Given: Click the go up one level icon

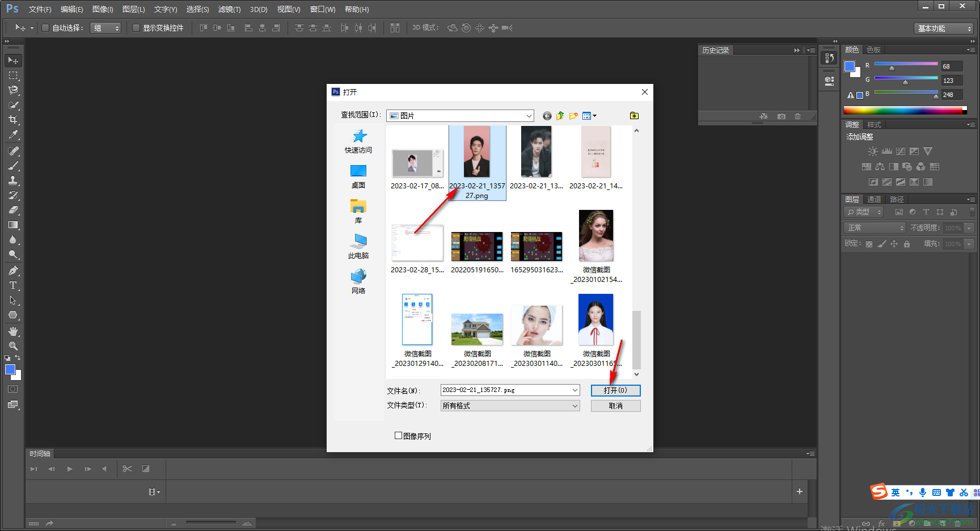Looking at the screenshot, I should (560, 116).
